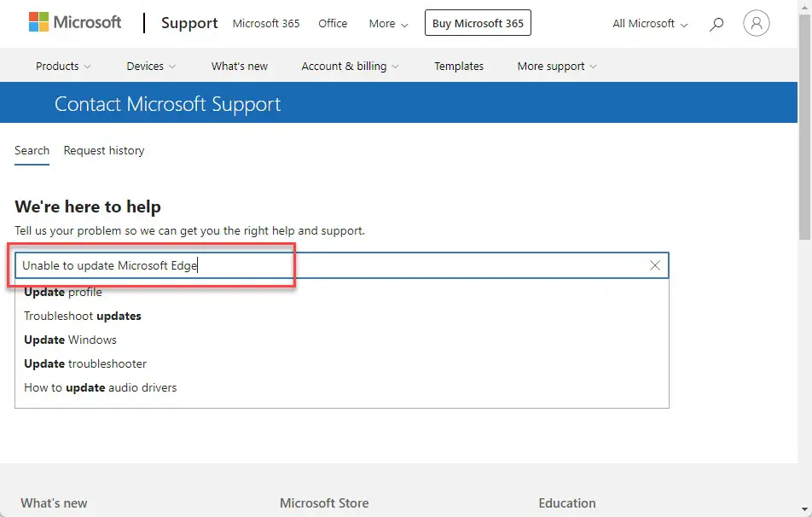Expand the All Microsoft menu
The image size is (812, 517).
[650, 24]
